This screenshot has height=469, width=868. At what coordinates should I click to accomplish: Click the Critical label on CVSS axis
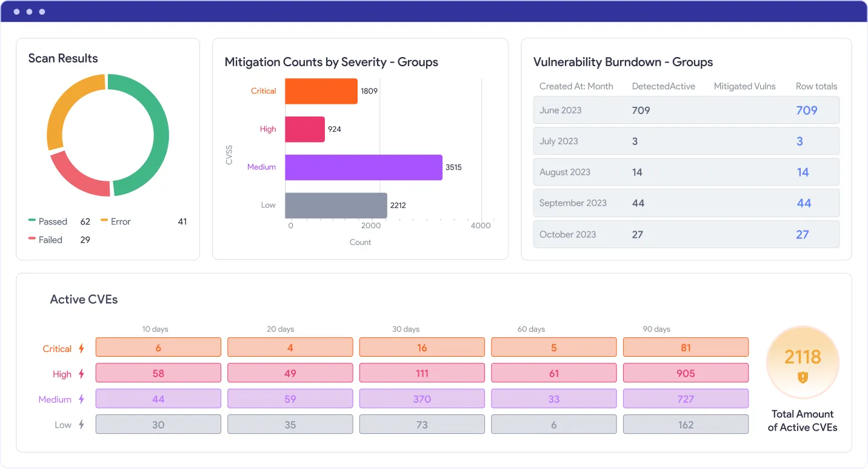pos(264,91)
